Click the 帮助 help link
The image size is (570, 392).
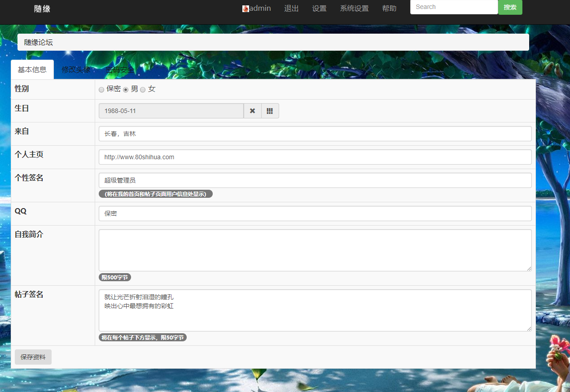pos(389,9)
